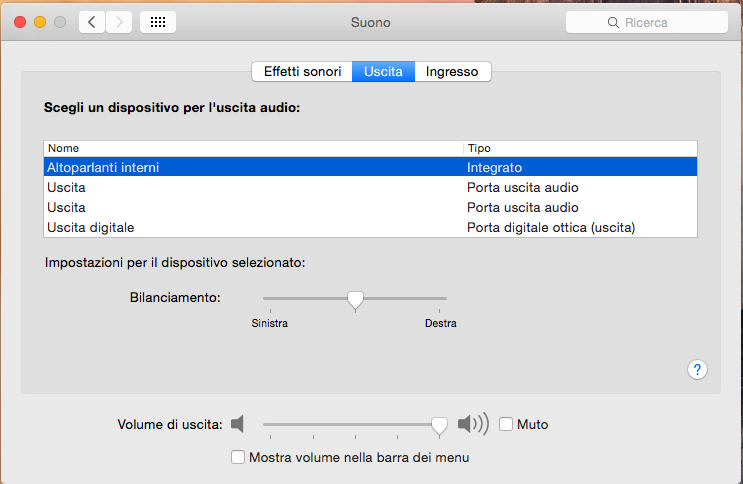
Task: Click the Porta digitale ottica (uscita) cell
Action: pos(551,228)
